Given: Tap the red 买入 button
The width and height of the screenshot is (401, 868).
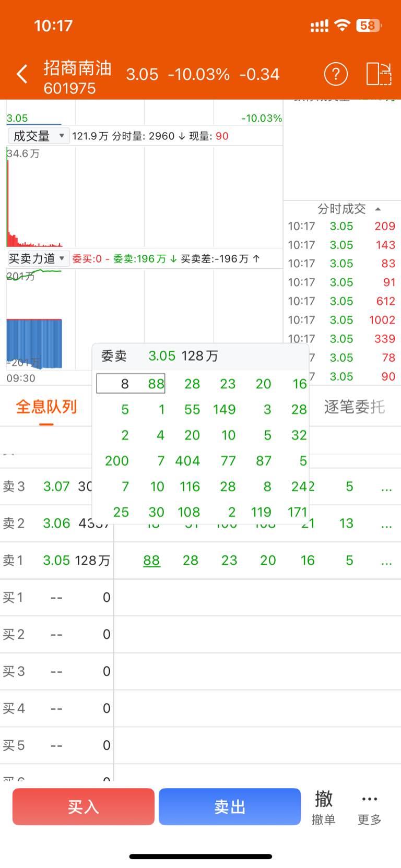Looking at the screenshot, I should pos(84,806).
